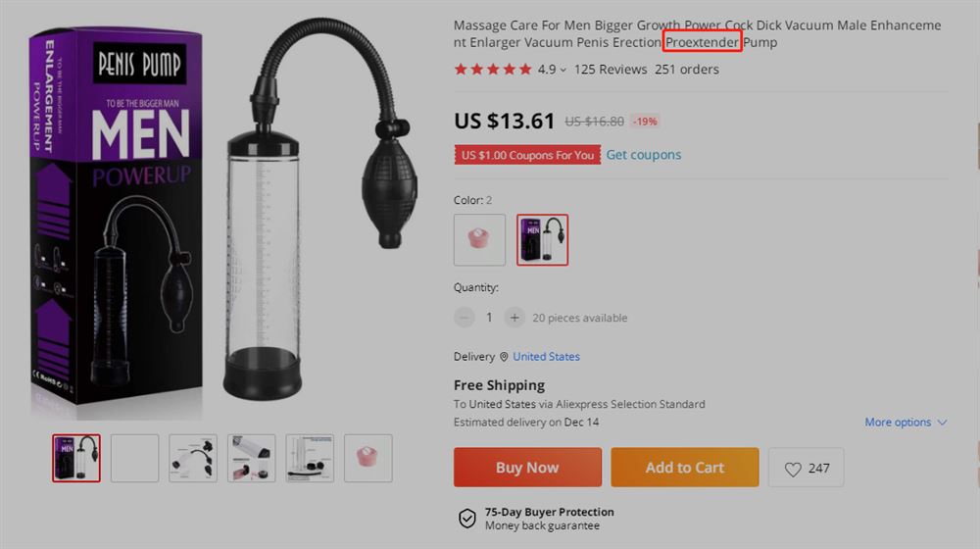Increase quantity with the plus button
This screenshot has width=980, height=549.
coord(514,318)
